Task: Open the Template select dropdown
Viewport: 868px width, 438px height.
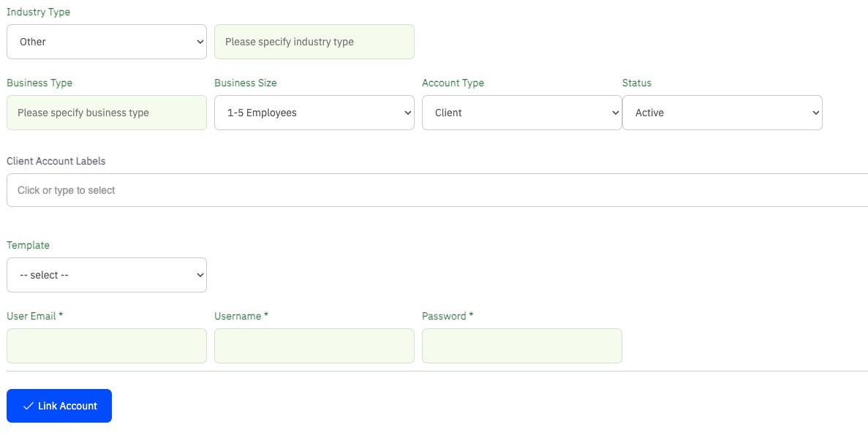Action: click(x=107, y=275)
